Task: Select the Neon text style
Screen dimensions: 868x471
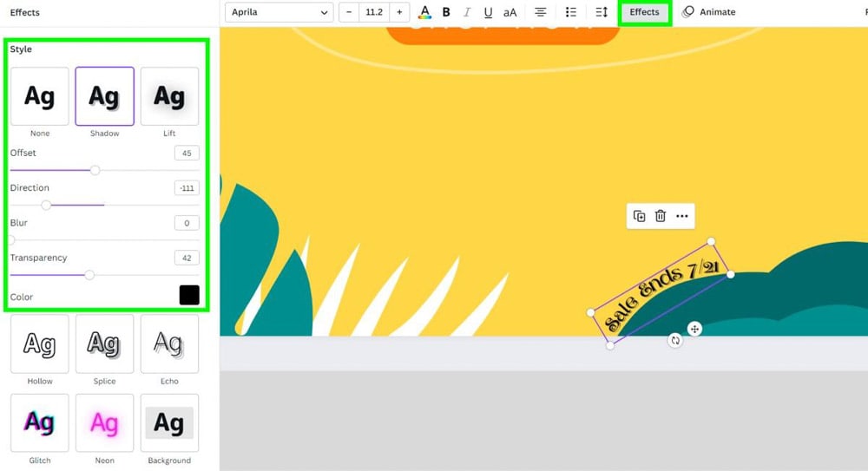Action: pyautogui.click(x=104, y=423)
